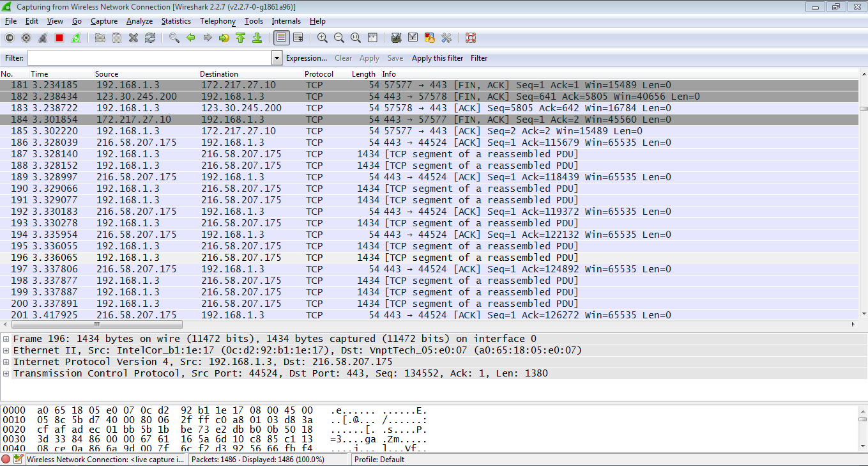Select packet 181 FIN, ACK row
This screenshot has width=868, height=466.
coord(429,85)
